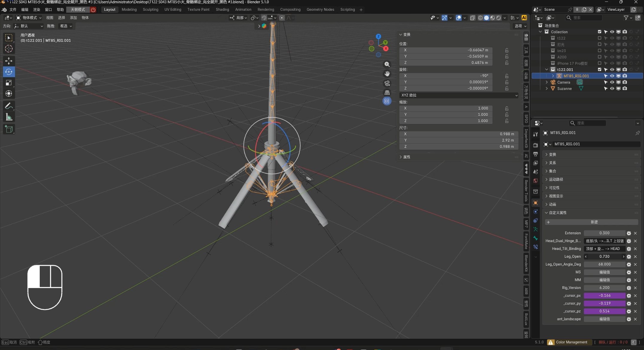
Task: Uncheck the t122.001 collection checkbox
Action: [x=599, y=70]
